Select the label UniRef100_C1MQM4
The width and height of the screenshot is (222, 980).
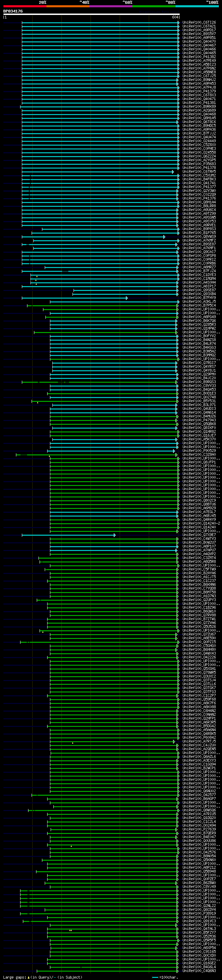click(199, 278)
